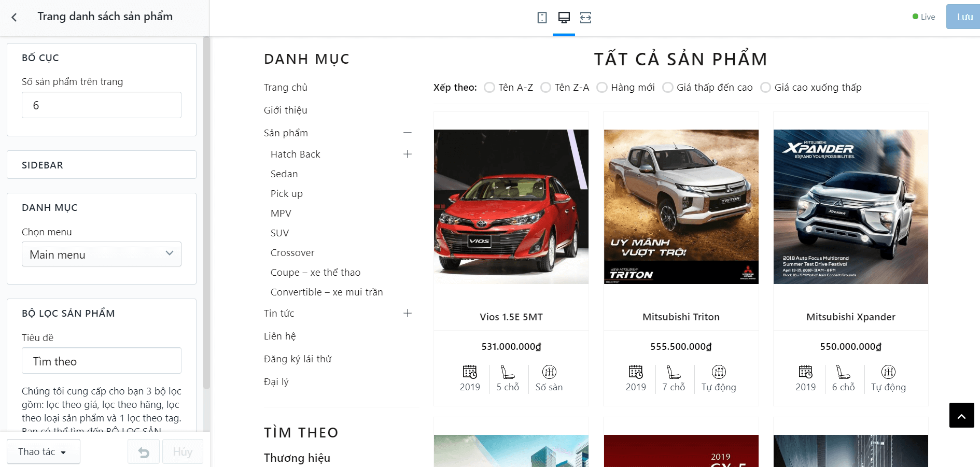Viewport: 980px width, 467px height.
Task: Click the 555.500.000₫ price
Action: 681,347
